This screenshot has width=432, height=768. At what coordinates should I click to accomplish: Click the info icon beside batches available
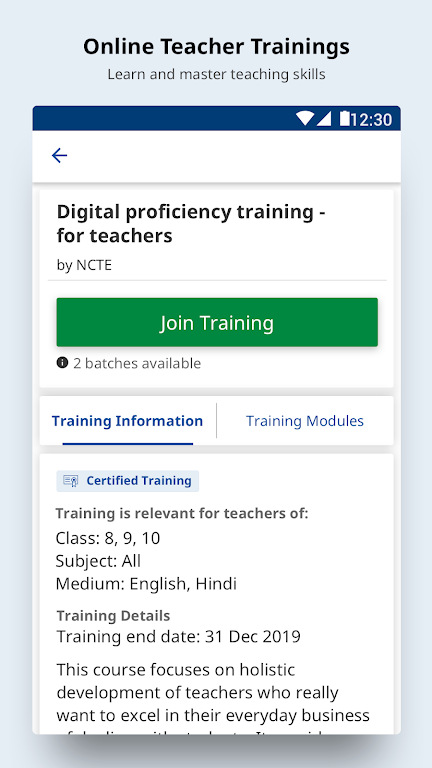tap(62, 362)
